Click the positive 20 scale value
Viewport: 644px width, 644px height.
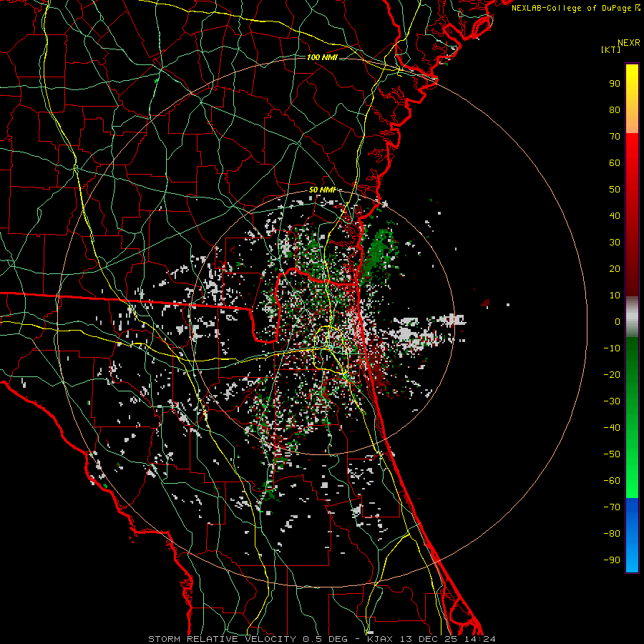coord(615,268)
